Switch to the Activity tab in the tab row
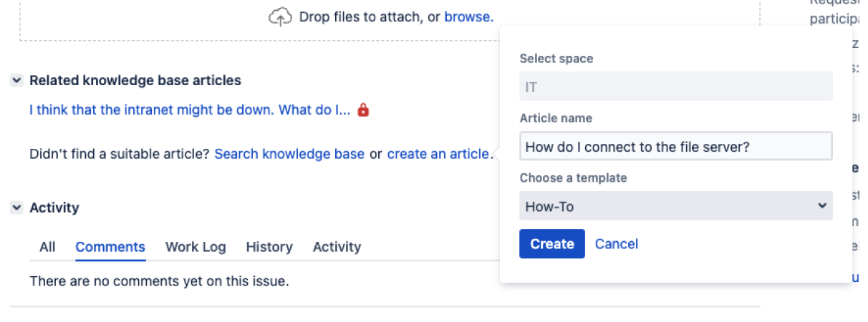Viewport: 868px width, 322px height. point(337,247)
